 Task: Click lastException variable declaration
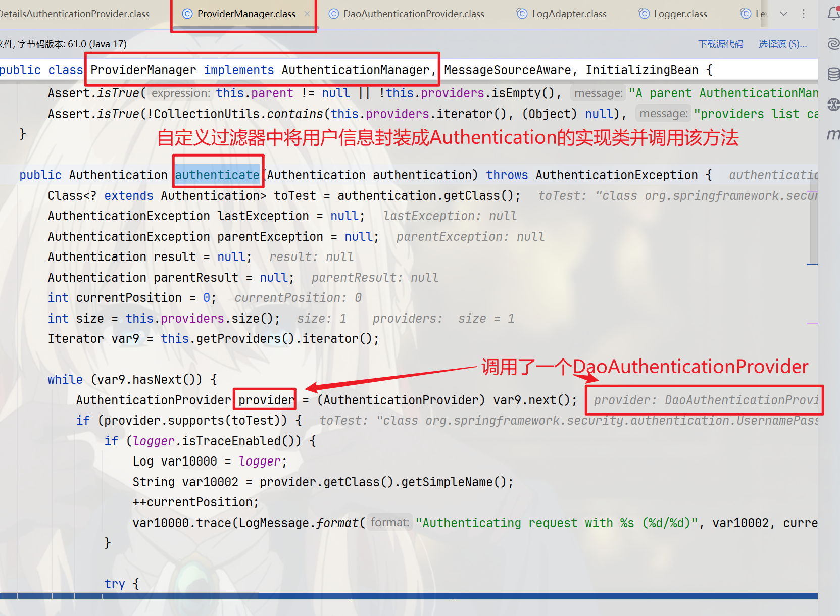pyautogui.click(x=263, y=216)
